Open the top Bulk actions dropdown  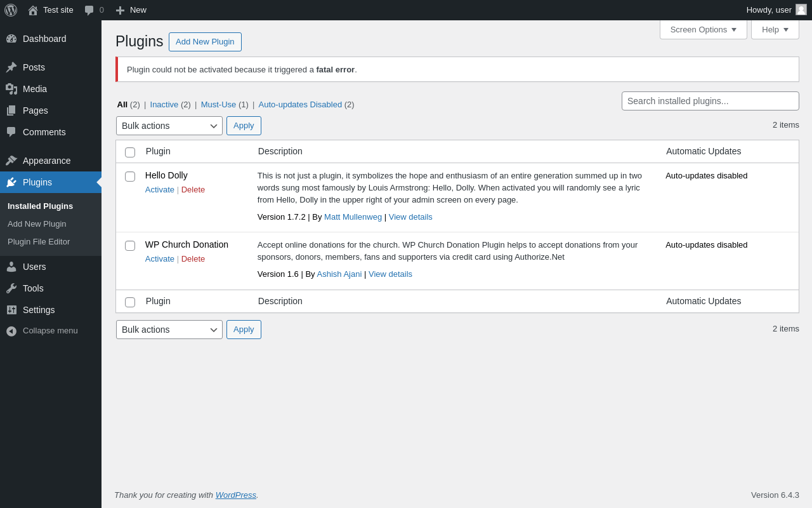click(x=169, y=126)
